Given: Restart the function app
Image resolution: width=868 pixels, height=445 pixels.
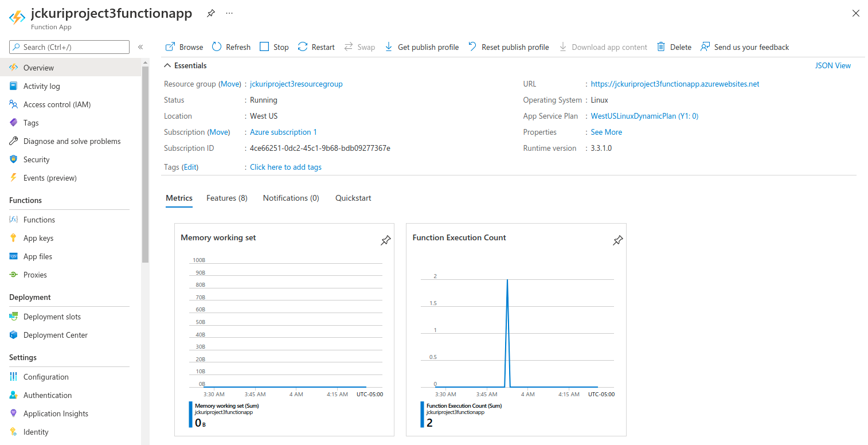Looking at the screenshot, I should (316, 47).
